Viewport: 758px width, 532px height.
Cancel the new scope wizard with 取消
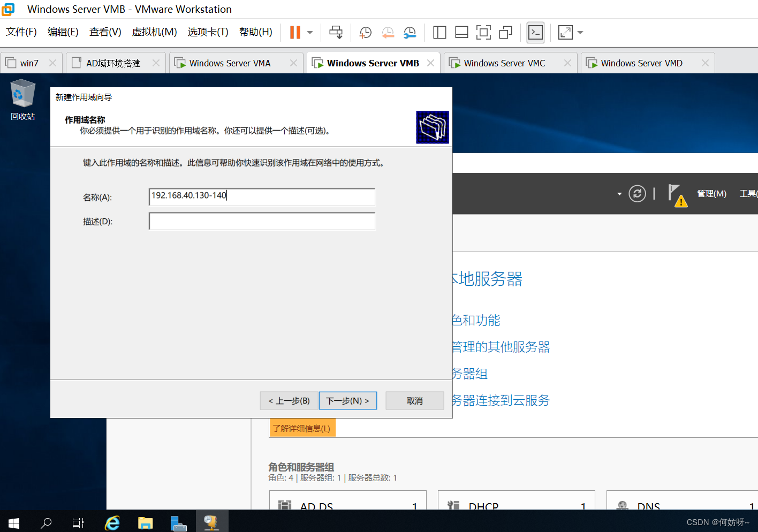coord(415,401)
